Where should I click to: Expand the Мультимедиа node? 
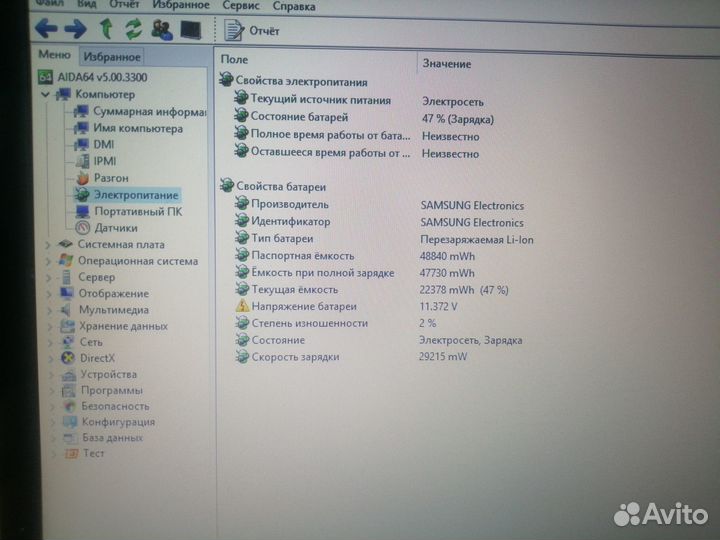pos(50,310)
